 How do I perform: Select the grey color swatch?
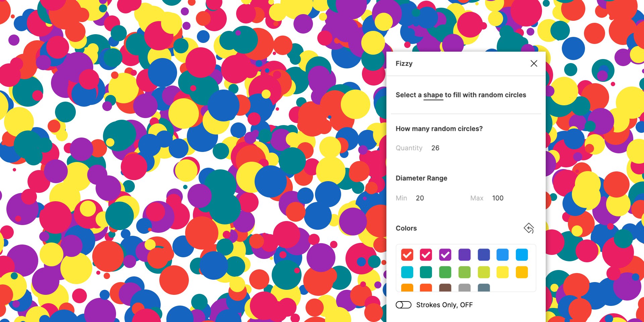pyautogui.click(x=465, y=287)
